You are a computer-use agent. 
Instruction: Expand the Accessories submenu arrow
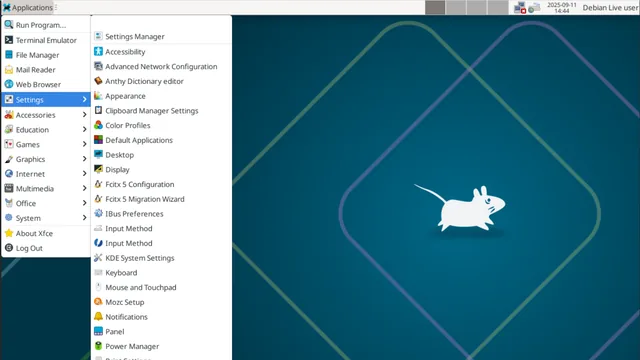(x=84, y=115)
